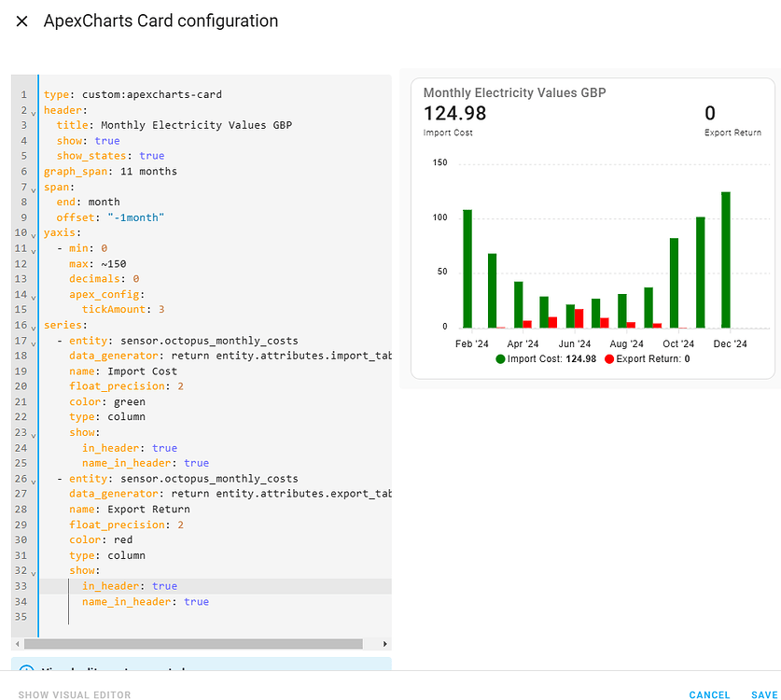Close the ApexCharts Card configuration dialog
781x700 pixels.
tap(21, 21)
